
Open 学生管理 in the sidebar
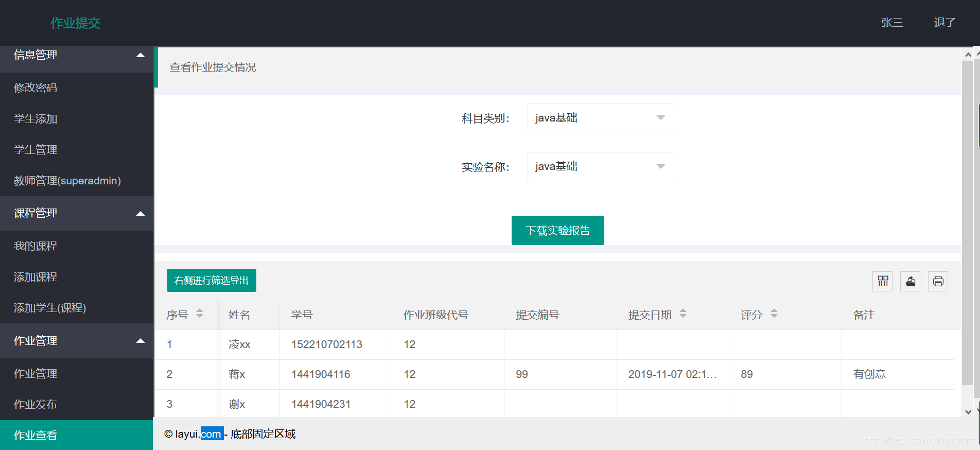(77, 150)
